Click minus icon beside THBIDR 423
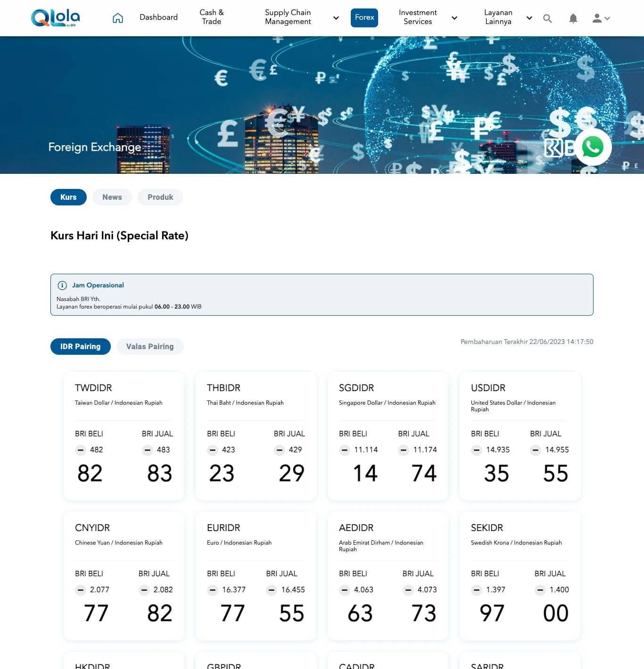Image resolution: width=644 pixels, height=669 pixels. (213, 450)
